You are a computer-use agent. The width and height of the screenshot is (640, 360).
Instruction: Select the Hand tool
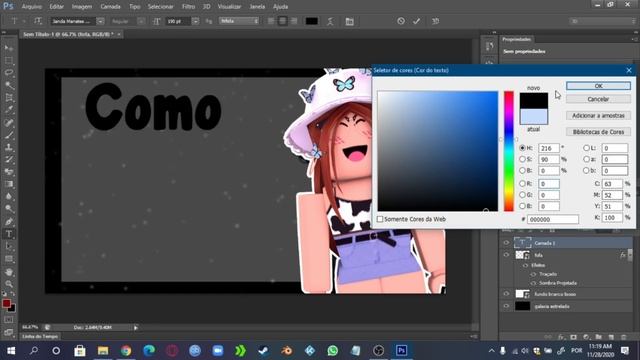[x=9, y=272]
